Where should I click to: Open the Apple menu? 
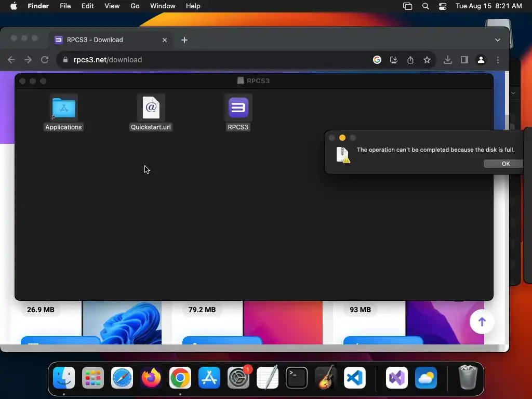pos(14,6)
